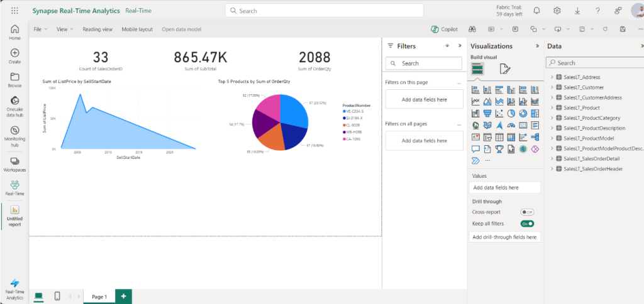This screenshot has width=644, height=304.
Task: Open the View menu
Action: tap(65, 29)
